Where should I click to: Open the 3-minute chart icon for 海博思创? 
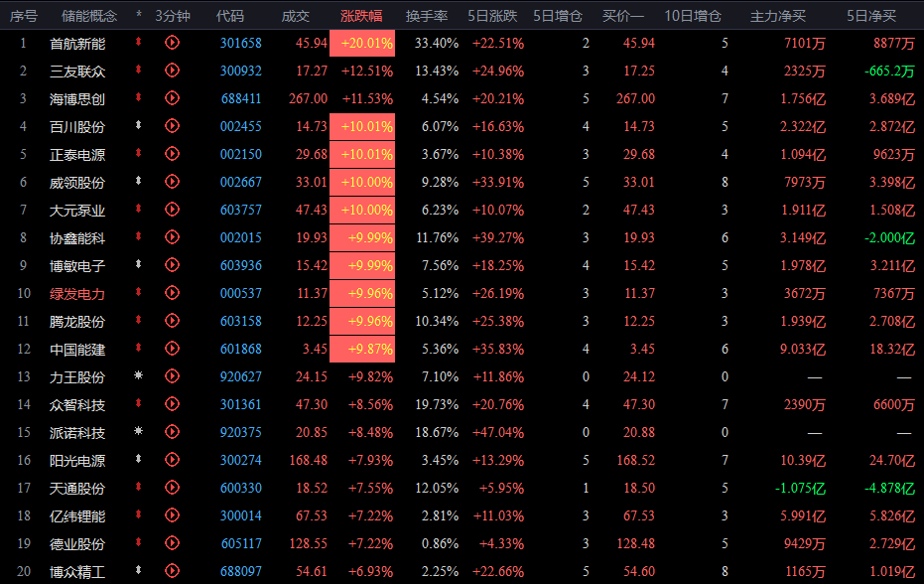(x=172, y=98)
